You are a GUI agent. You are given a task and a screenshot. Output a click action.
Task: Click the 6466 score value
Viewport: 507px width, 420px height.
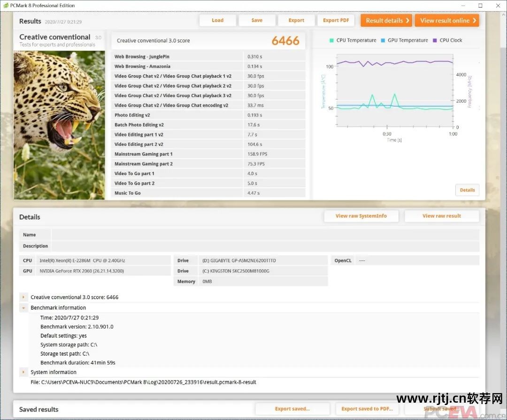[285, 41]
